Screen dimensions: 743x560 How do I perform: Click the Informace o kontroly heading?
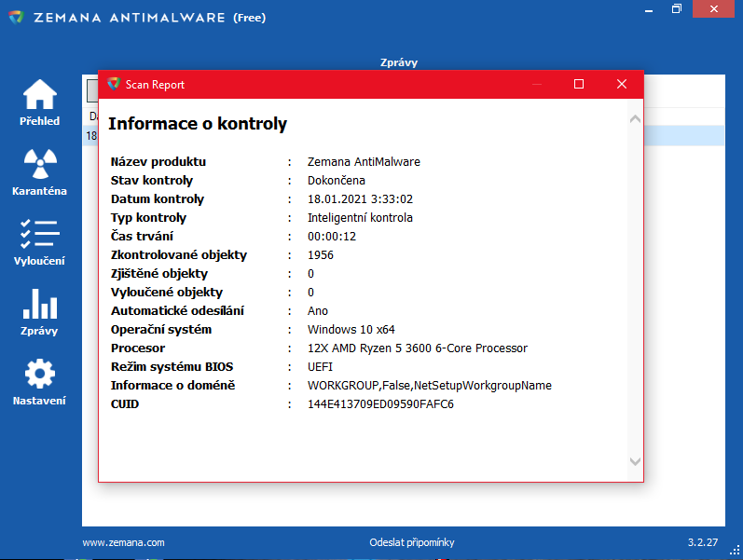click(198, 124)
